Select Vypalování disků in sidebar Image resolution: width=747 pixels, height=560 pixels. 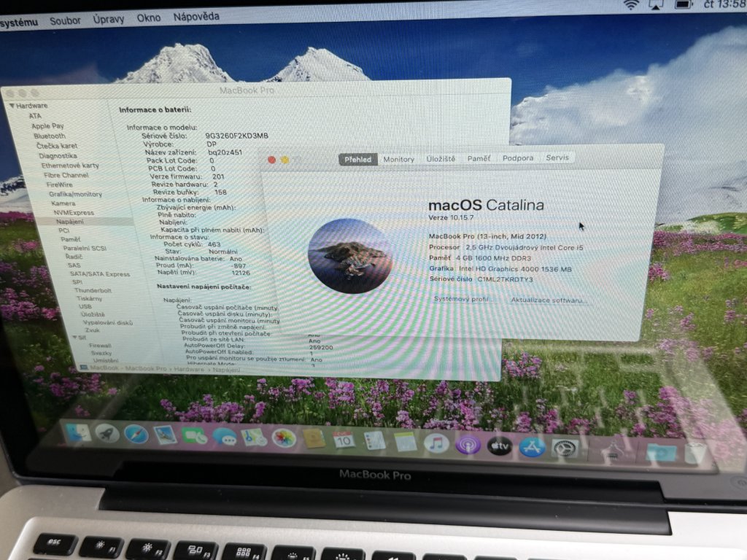coord(108,322)
